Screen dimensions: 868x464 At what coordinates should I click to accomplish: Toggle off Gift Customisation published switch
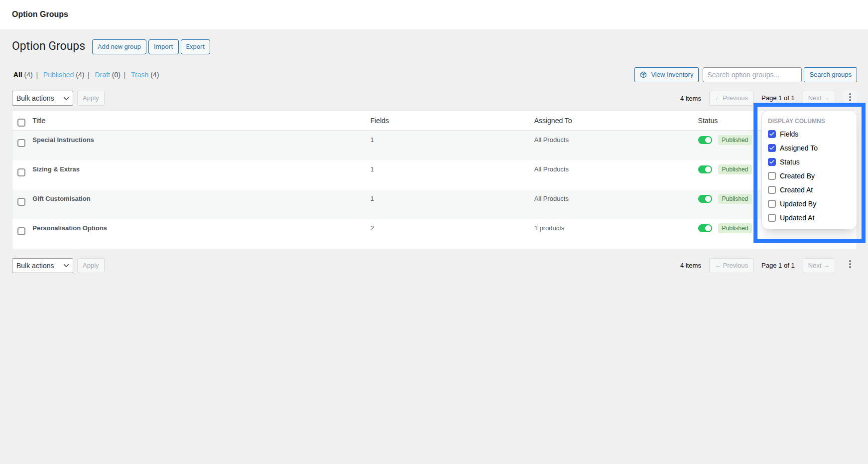coord(705,199)
